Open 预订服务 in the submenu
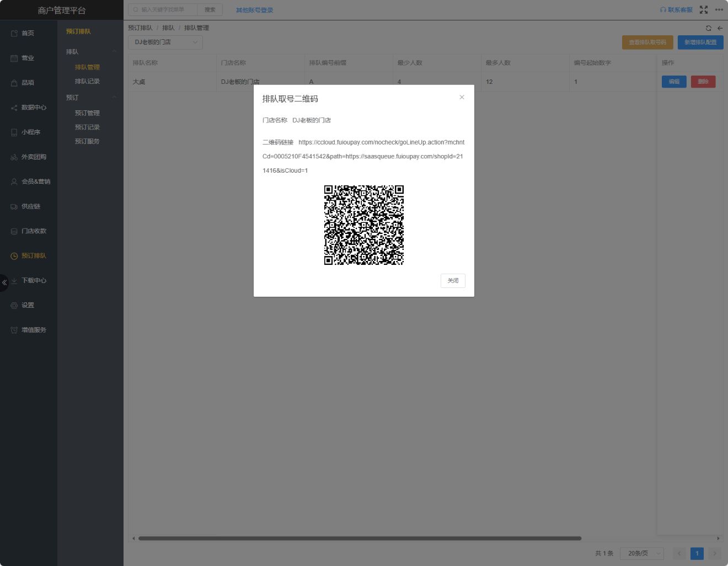Image resolution: width=728 pixels, height=566 pixels. 87,142
